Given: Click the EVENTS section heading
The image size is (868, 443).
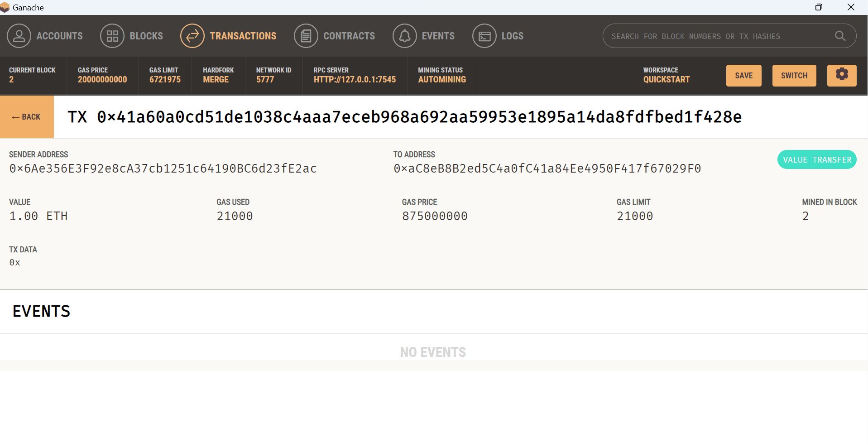Looking at the screenshot, I should click(x=41, y=311).
